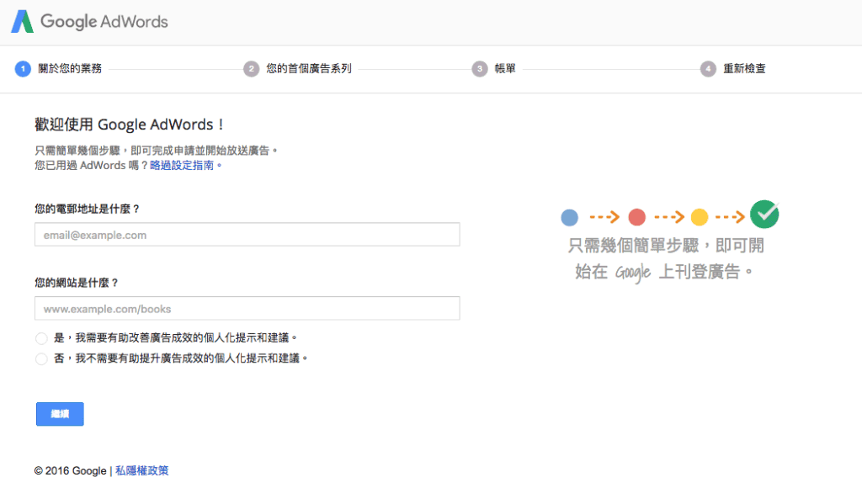This screenshot has height=504, width=862.
Task: Select step label 您的首個廣告系列
Action: click(309, 69)
